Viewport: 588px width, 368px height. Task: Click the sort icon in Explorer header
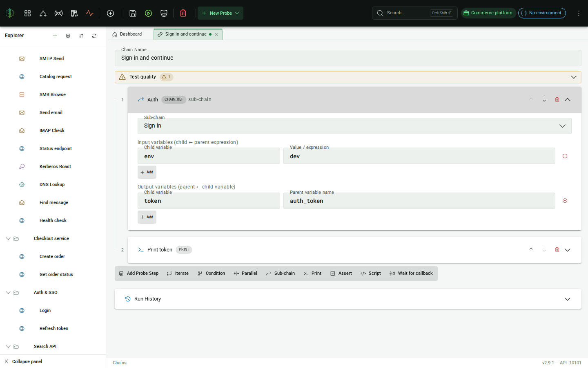[x=81, y=36]
